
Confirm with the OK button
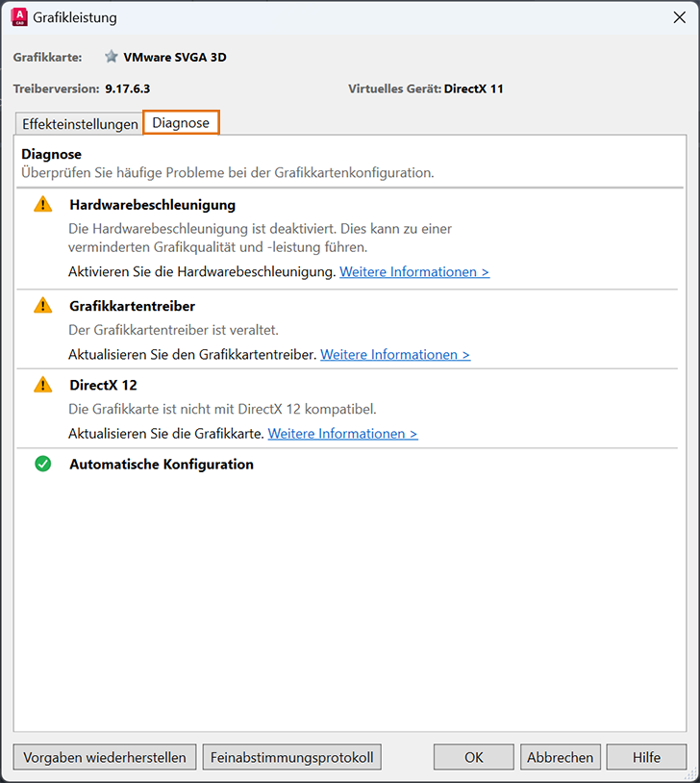[474, 757]
